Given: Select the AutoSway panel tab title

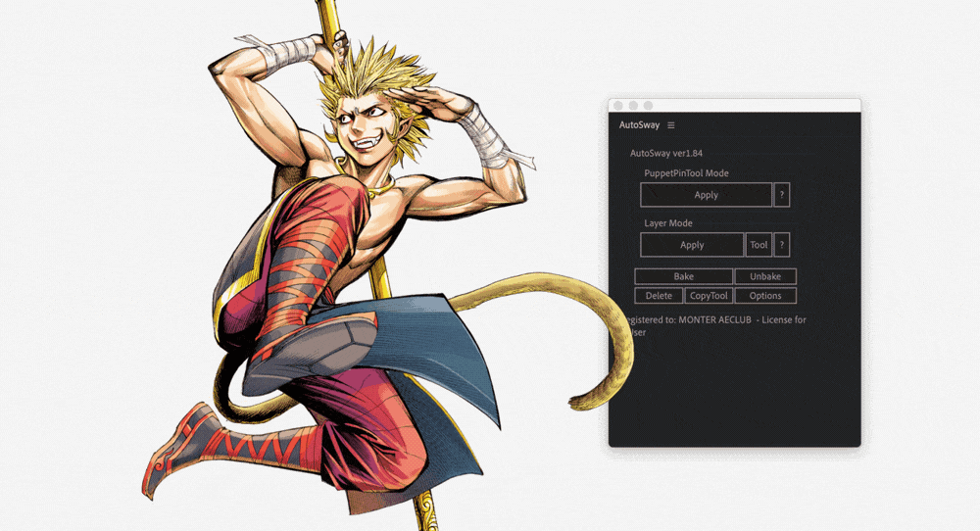Looking at the screenshot, I should pyautogui.click(x=639, y=125).
